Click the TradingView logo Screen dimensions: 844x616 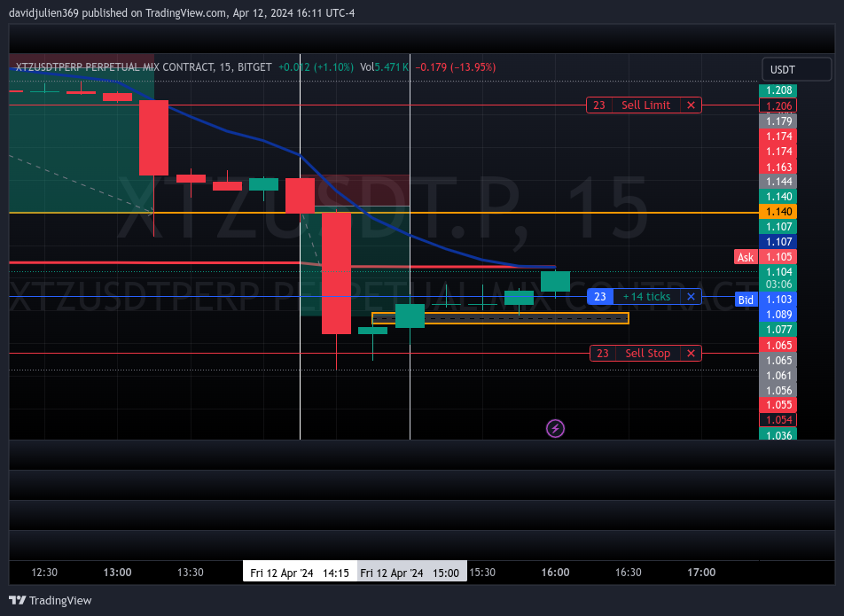(x=50, y=600)
